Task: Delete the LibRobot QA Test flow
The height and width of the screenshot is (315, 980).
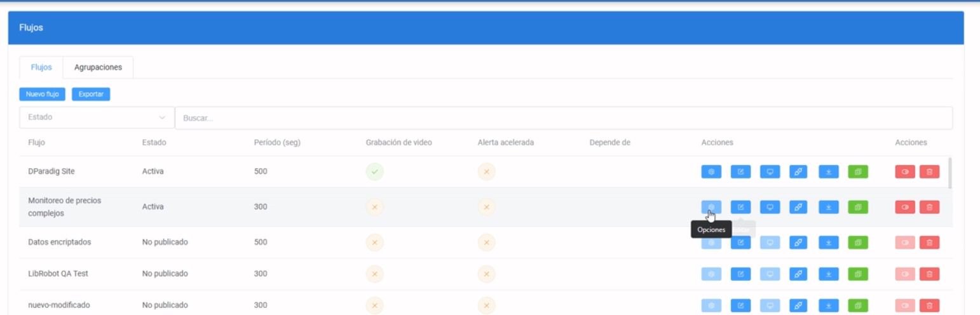Action: tap(929, 274)
